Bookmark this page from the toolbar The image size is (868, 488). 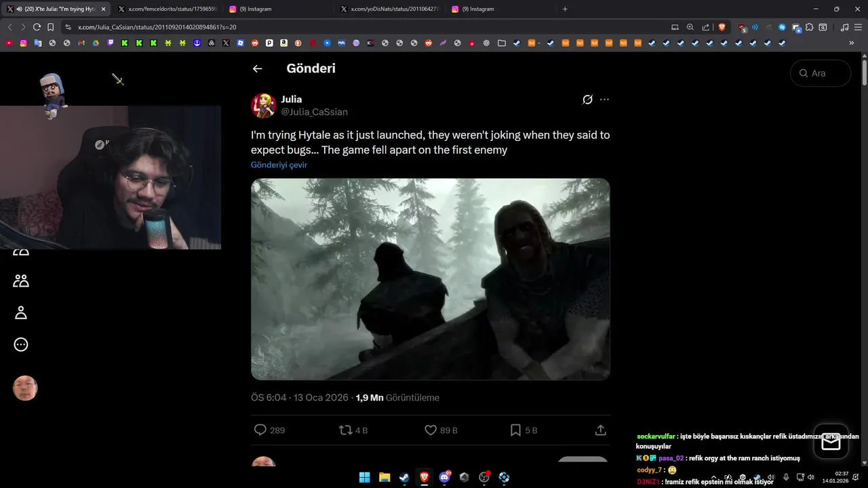[x=50, y=27]
